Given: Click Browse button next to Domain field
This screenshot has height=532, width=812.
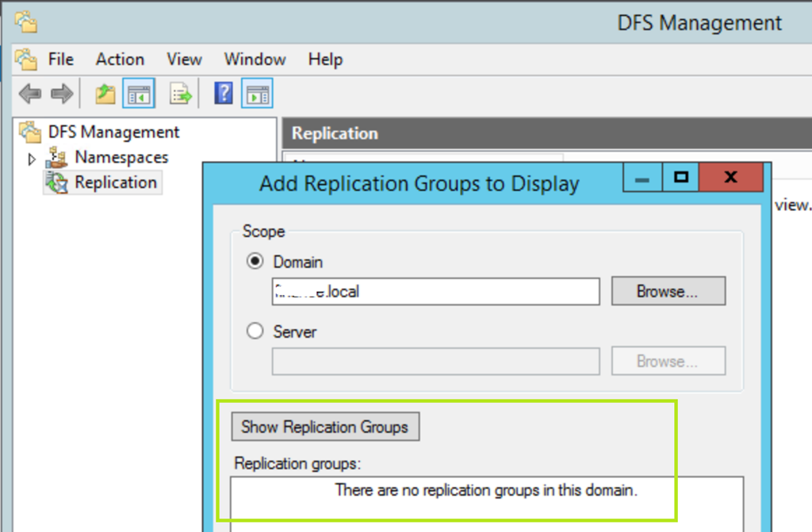Looking at the screenshot, I should click(x=668, y=291).
